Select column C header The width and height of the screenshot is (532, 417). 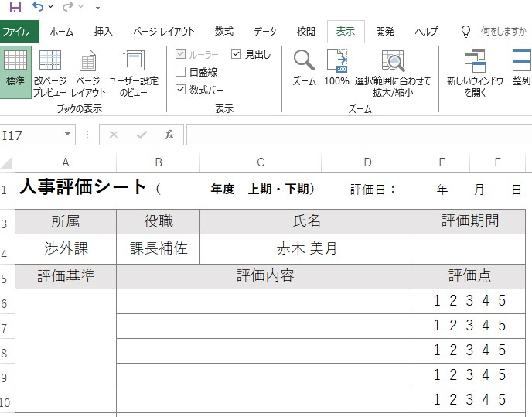coord(261,162)
